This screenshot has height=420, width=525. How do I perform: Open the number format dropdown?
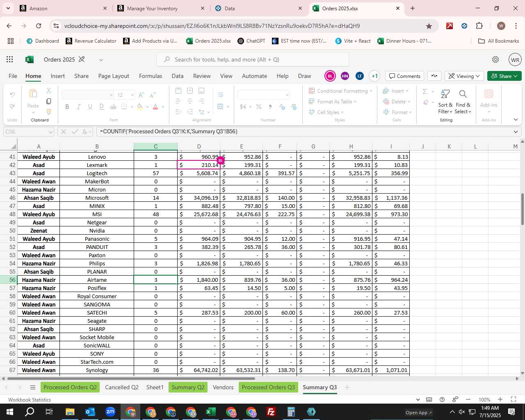tap(287, 95)
